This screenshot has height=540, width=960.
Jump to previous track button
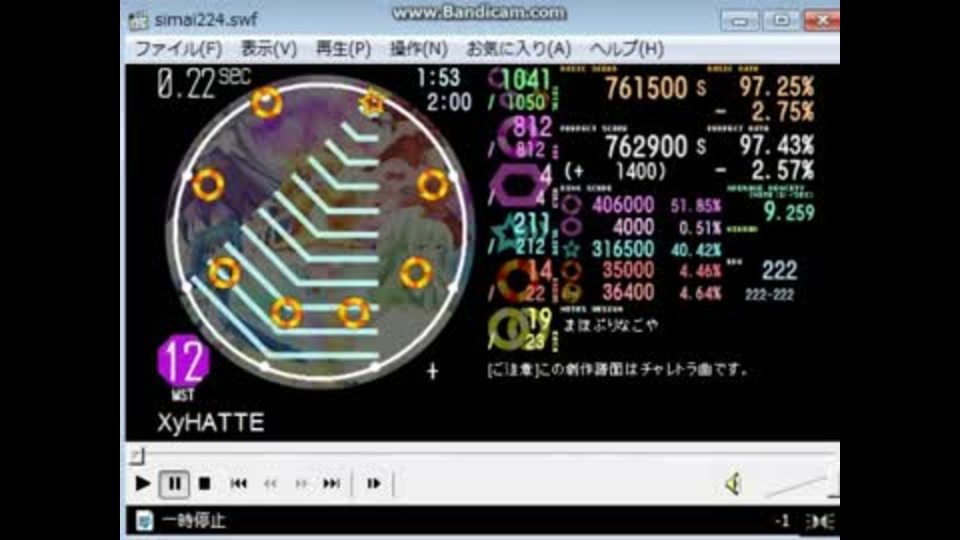click(x=238, y=484)
